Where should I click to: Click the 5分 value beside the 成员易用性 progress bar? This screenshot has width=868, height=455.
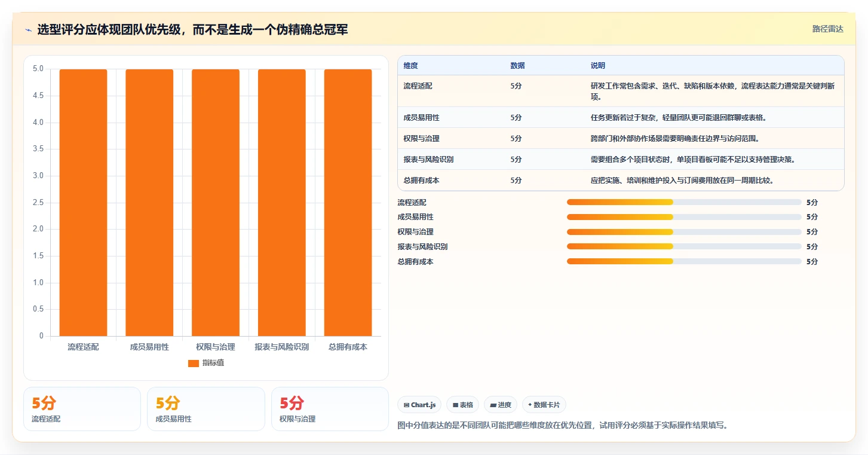point(812,217)
